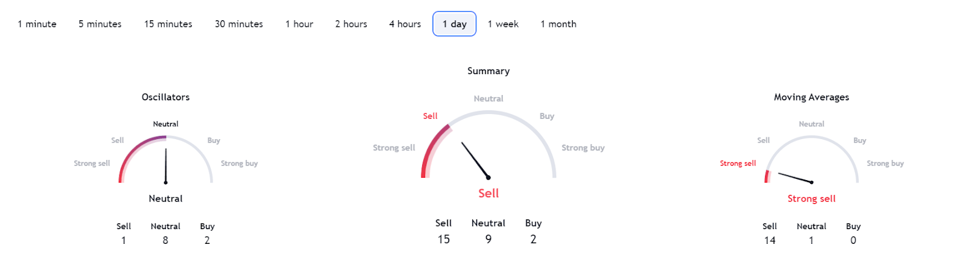980x269 pixels.
Task: Switch to 5 minutes interval
Action: click(x=100, y=24)
